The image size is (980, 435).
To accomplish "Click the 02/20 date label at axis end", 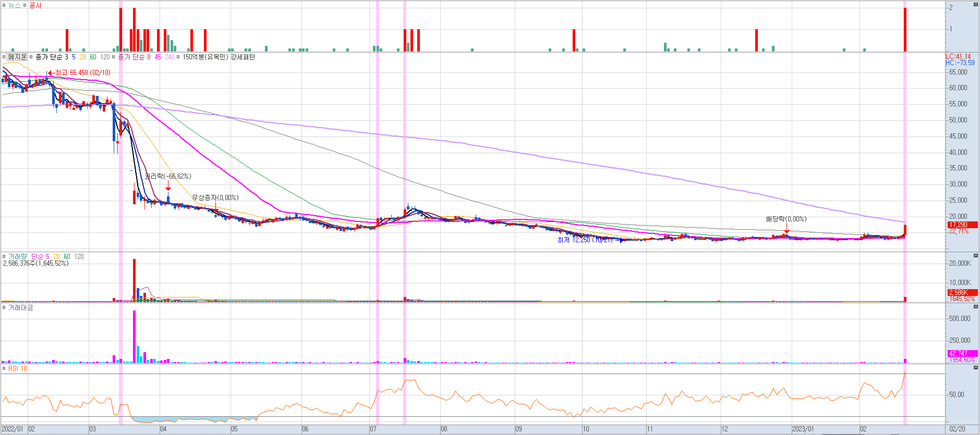I will pos(957,429).
